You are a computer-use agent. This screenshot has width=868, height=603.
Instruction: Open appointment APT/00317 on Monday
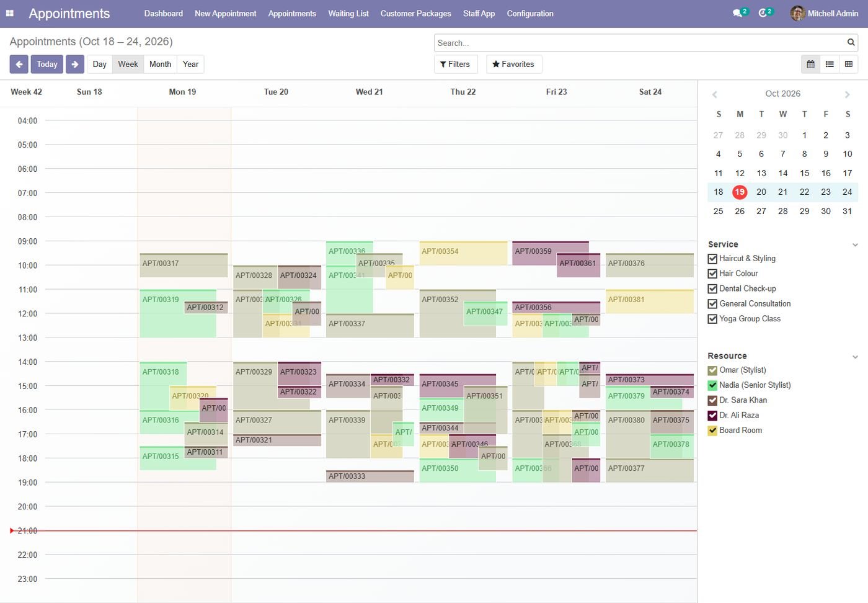point(184,266)
